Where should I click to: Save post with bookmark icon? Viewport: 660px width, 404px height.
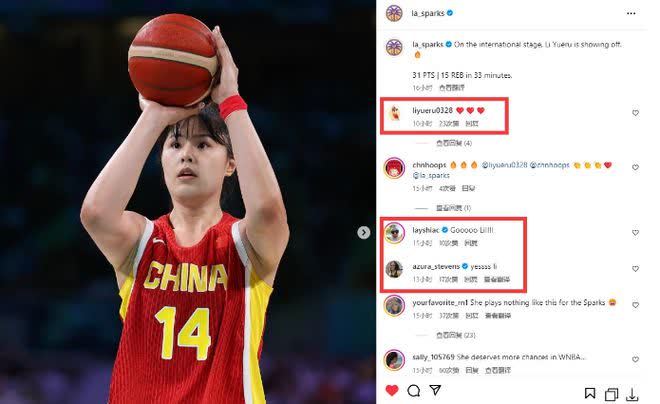pyautogui.click(x=590, y=393)
